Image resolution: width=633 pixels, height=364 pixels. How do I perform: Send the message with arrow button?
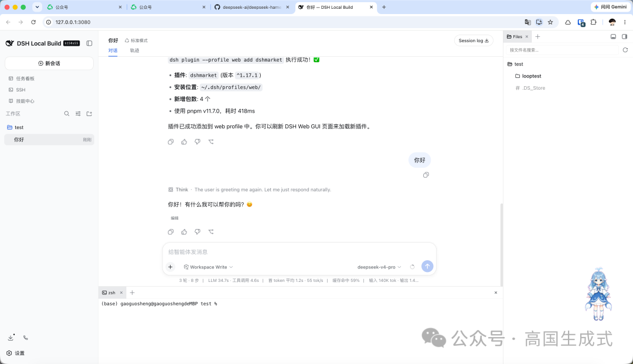pos(427,266)
